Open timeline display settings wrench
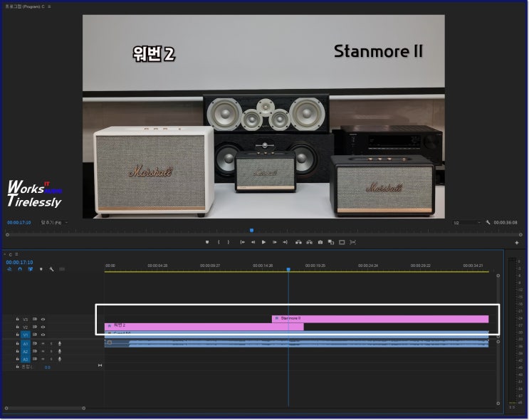Image resolution: width=529 pixels, height=420 pixels. [51, 269]
